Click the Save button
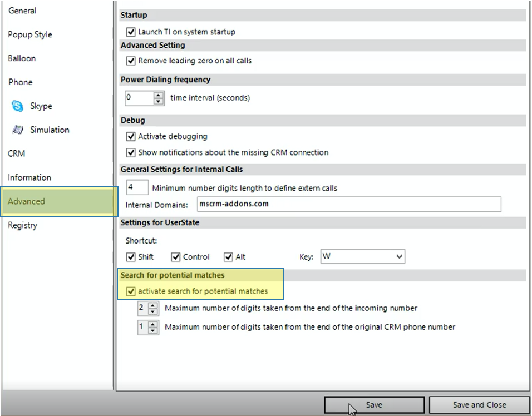 [x=374, y=405]
